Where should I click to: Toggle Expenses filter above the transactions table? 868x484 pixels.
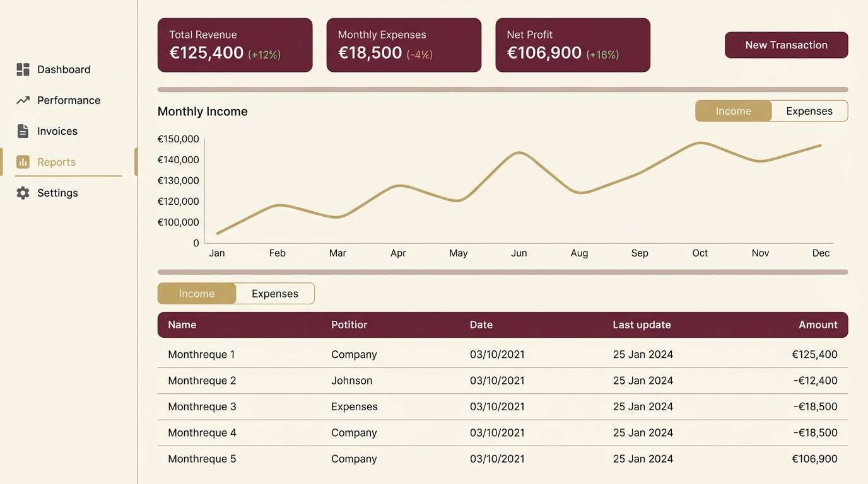pyautogui.click(x=274, y=293)
